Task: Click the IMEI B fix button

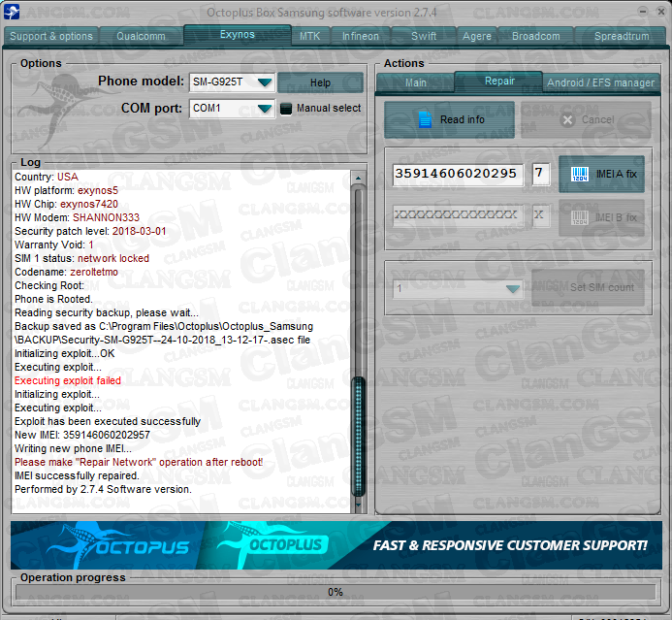Action: click(x=602, y=217)
